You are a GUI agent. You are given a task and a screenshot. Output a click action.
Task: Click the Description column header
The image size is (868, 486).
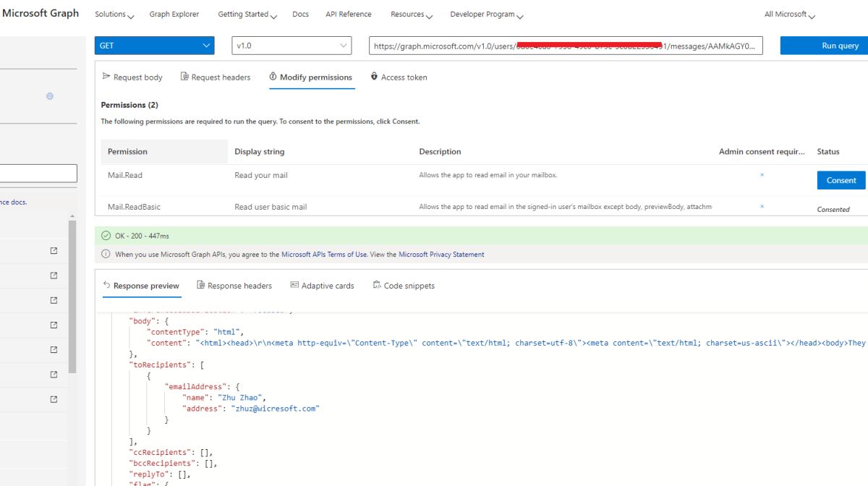point(440,152)
